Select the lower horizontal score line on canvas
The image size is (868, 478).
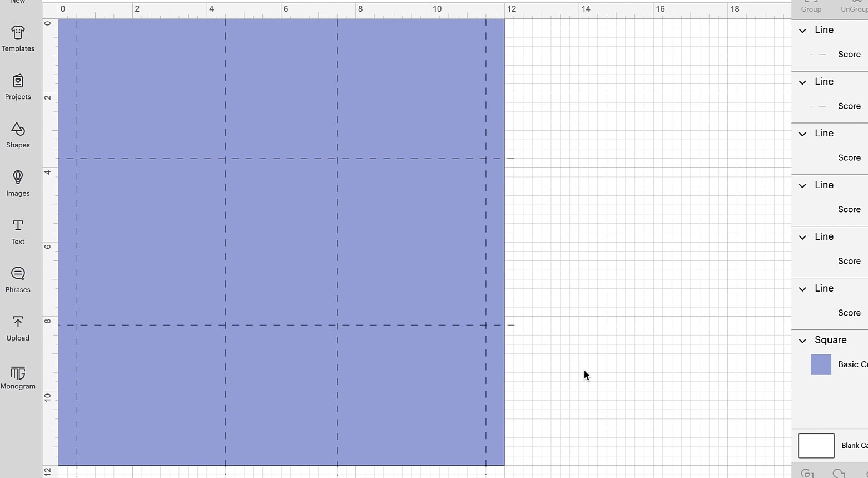(286, 325)
